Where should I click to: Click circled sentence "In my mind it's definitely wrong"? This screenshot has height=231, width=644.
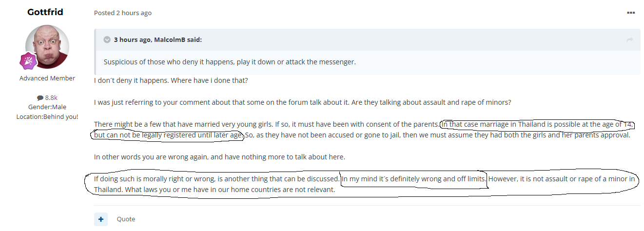(x=413, y=179)
